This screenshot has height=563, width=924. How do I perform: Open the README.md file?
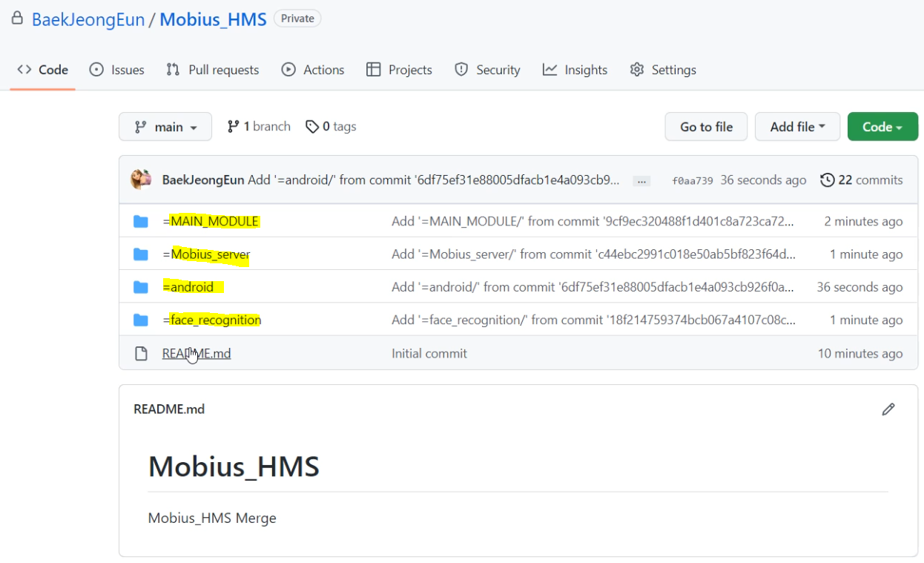[197, 354]
